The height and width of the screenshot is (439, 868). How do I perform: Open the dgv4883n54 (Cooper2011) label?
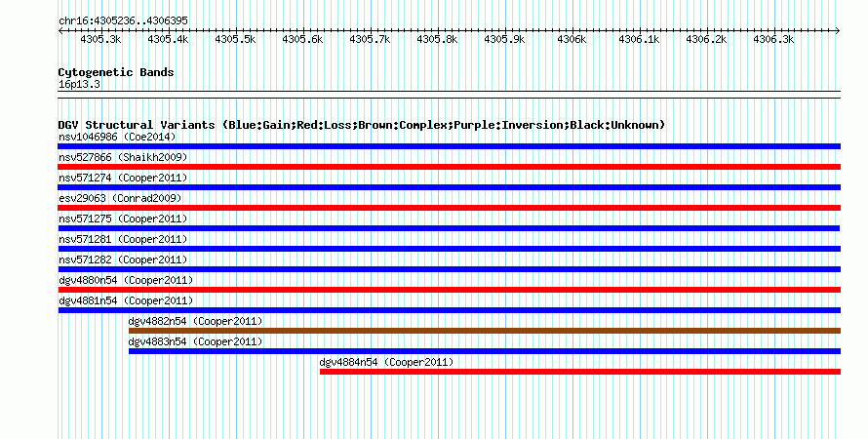click(x=195, y=341)
